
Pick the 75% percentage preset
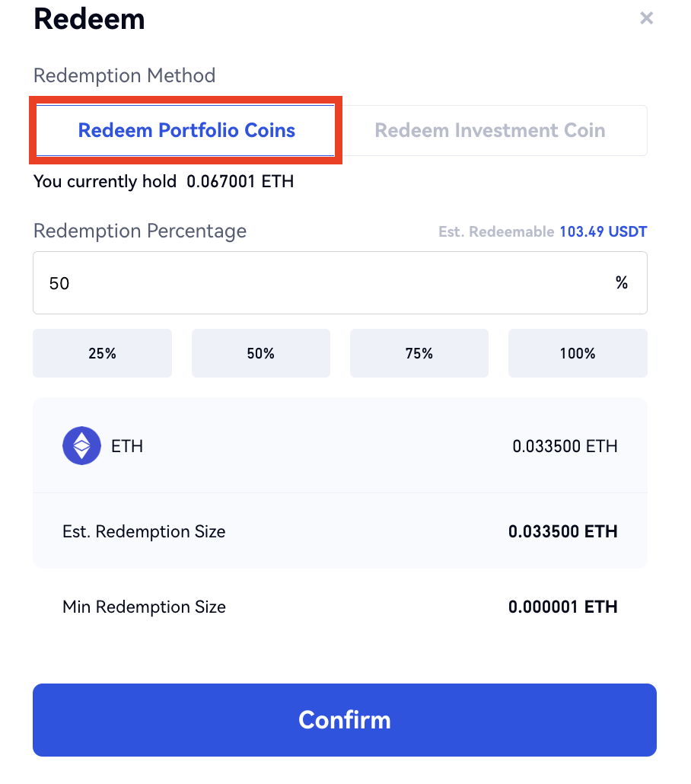pos(419,353)
